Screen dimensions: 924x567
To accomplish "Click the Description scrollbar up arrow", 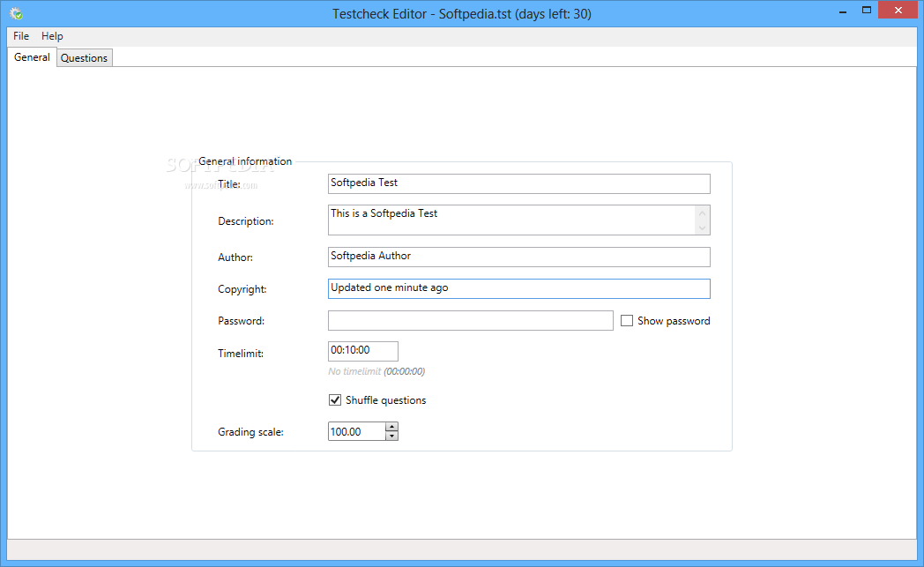I will (702, 213).
